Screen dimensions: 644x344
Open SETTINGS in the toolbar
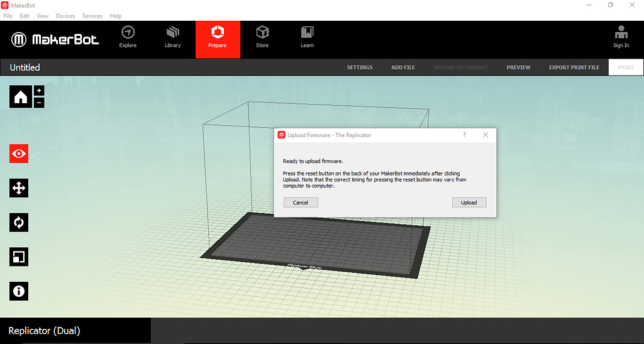click(360, 67)
